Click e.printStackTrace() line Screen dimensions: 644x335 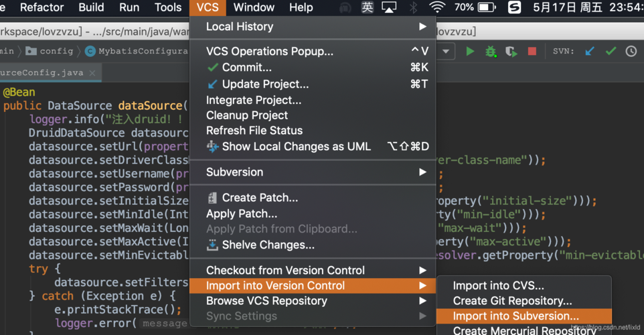[117, 310]
